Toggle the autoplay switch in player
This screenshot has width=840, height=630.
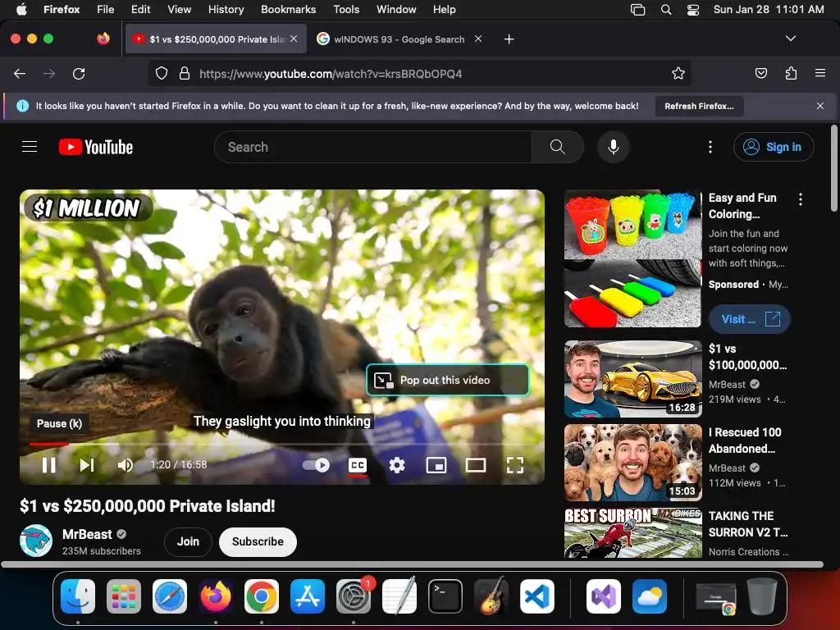pyautogui.click(x=316, y=465)
